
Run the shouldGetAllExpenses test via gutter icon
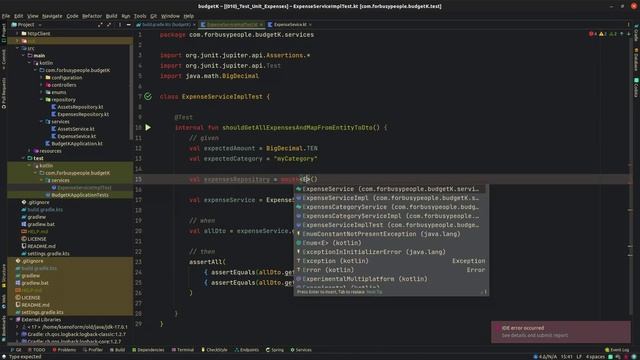pos(148,127)
